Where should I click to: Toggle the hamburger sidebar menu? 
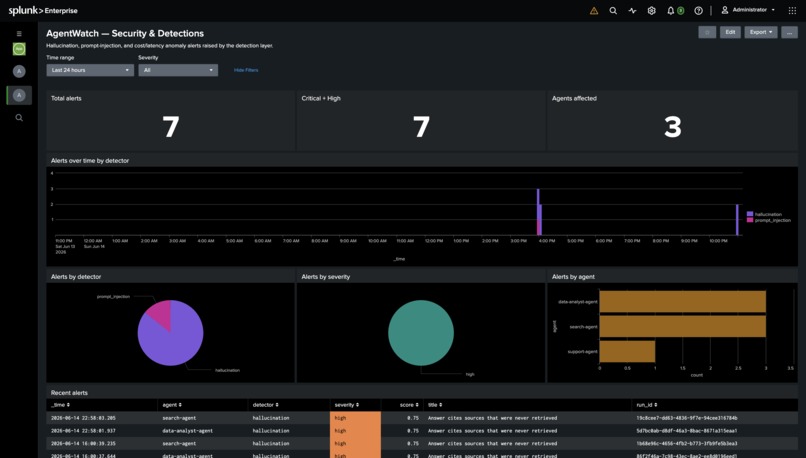pyautogui.click(x=19, y=33)
